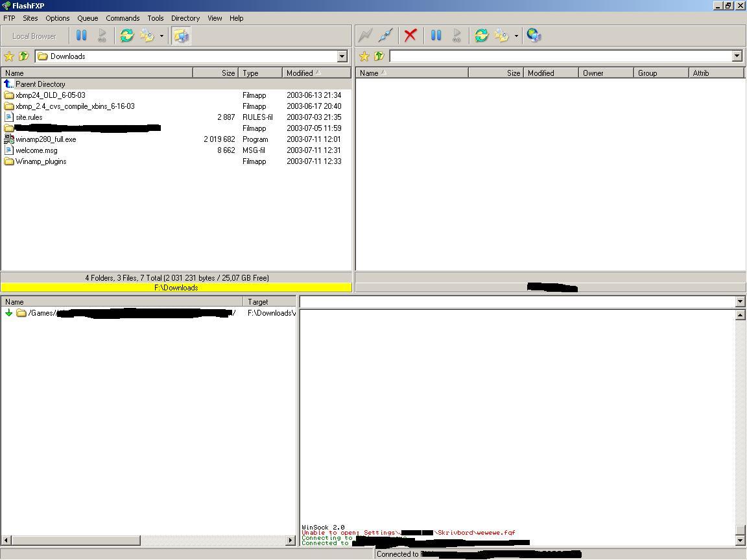Toggle the switch-browser icon in local toolbar
The image size is (747, 560).
(x=181, y=36)
